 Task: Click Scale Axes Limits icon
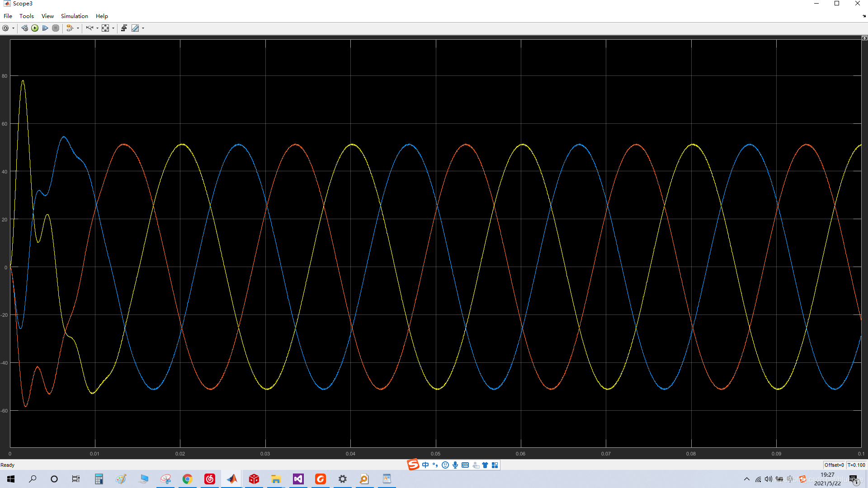pos(105,28)
